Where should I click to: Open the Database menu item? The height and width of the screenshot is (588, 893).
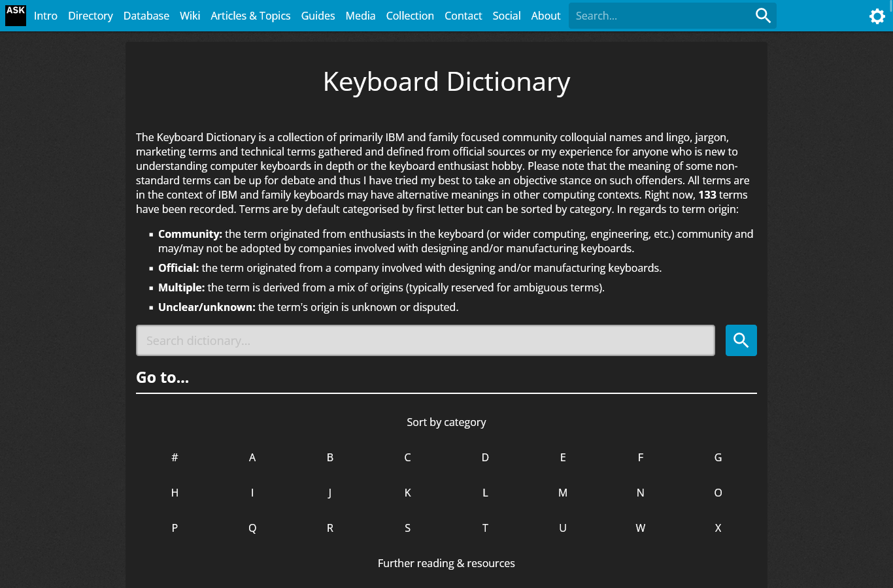[x=146, y=16]
